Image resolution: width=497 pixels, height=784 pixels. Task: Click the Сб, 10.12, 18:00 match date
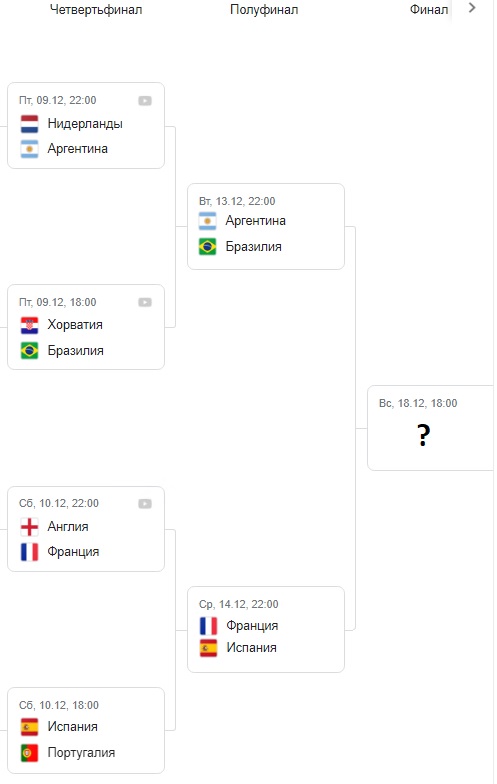click(59, 705)
